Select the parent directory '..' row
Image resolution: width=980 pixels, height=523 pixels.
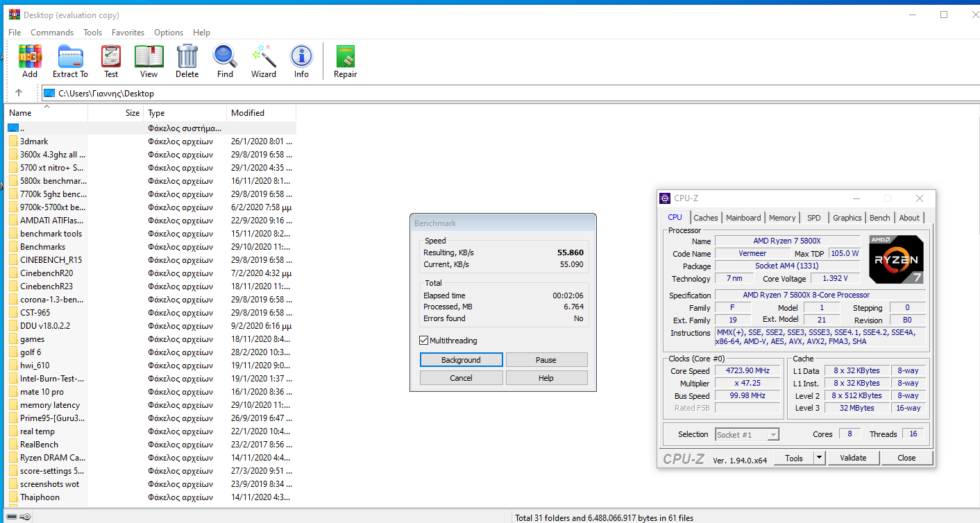tap(151, 128)
